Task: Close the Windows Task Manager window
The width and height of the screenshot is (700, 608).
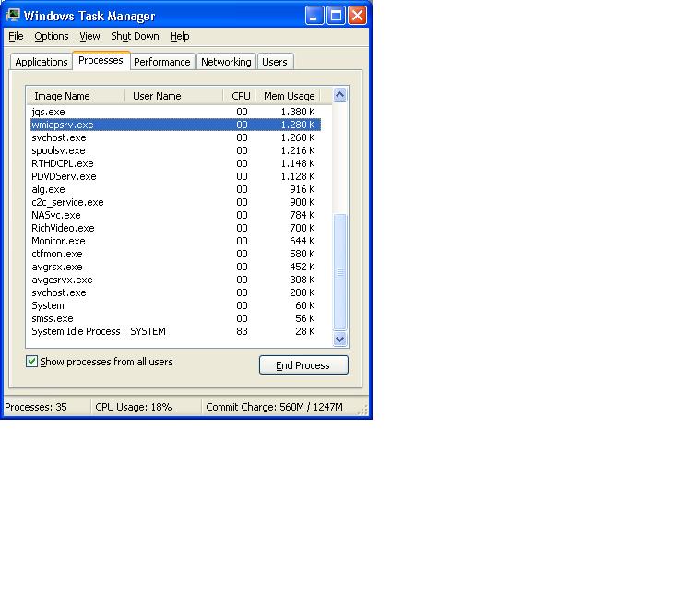Action: pos(357,16)
